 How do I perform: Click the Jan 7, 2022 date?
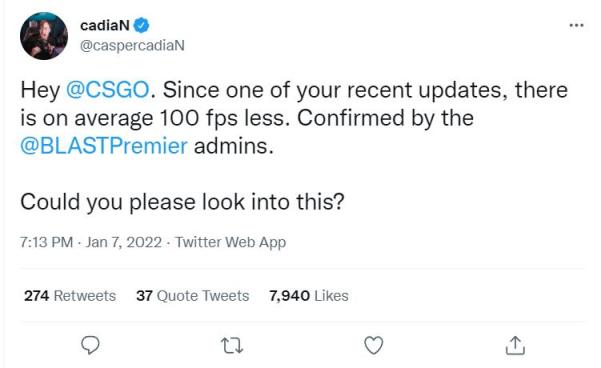point(123,242)
